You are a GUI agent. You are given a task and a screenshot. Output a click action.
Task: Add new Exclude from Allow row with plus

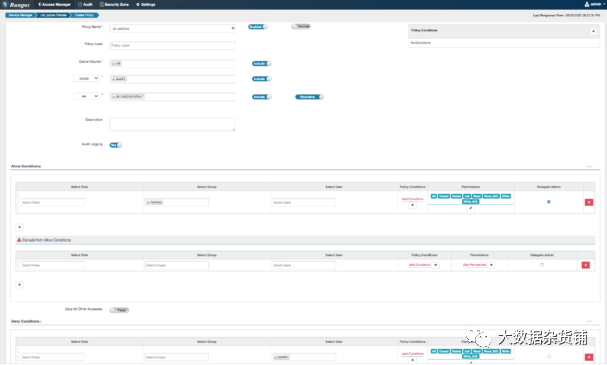tap(20, 284)
